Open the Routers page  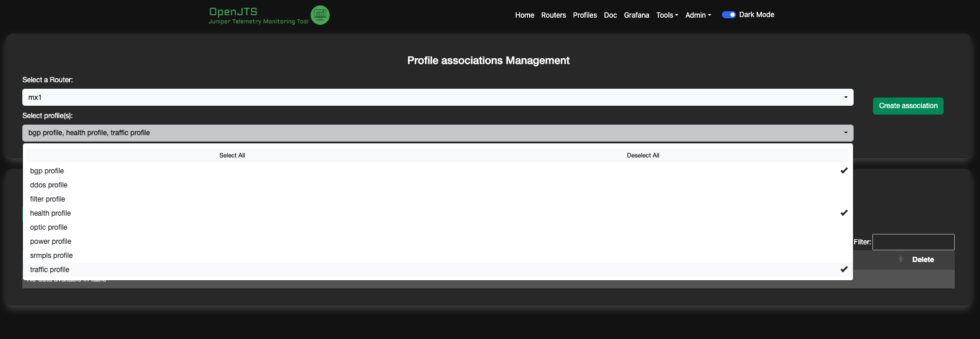(x=553, y=15)
